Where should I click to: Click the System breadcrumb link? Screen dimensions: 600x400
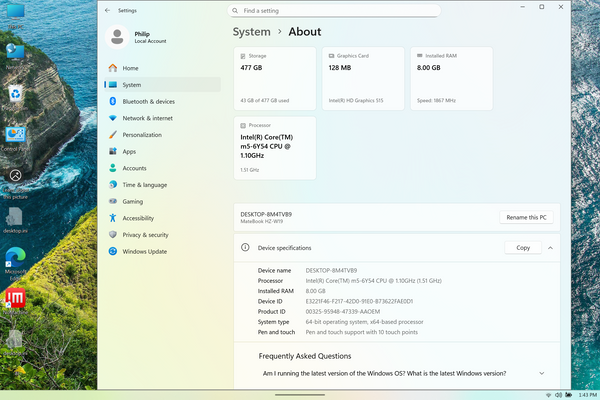click(251, 32)
